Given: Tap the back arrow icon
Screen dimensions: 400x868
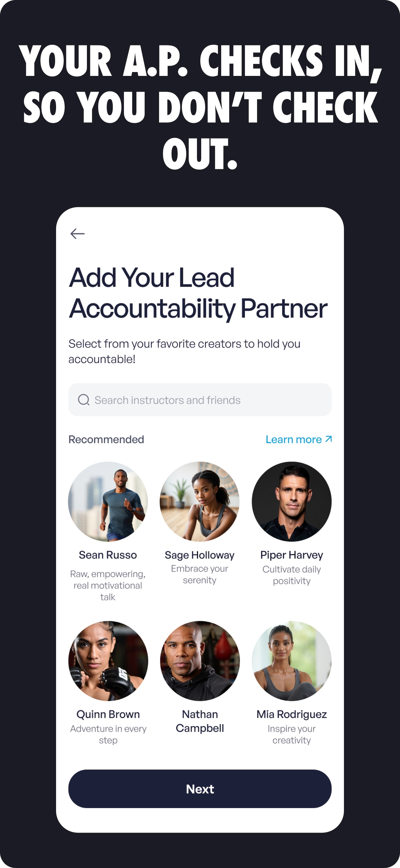Looking at the screenshot, I should tap(77, 234).
